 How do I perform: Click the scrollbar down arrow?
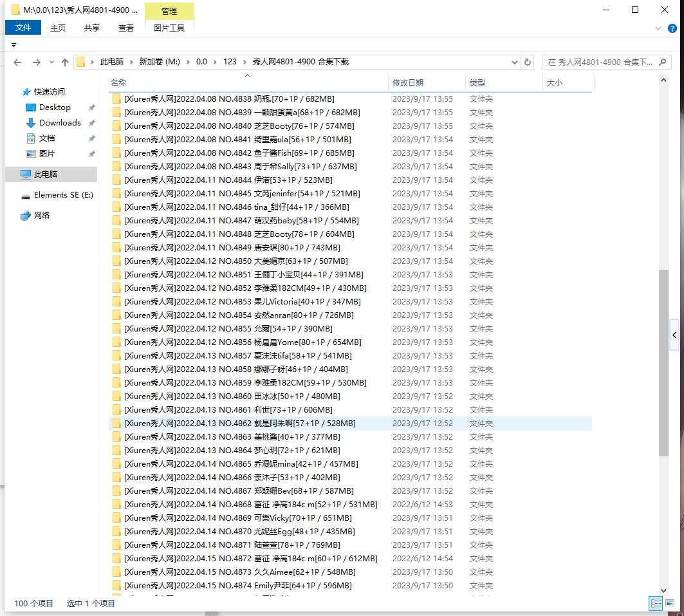click(663, 591)
